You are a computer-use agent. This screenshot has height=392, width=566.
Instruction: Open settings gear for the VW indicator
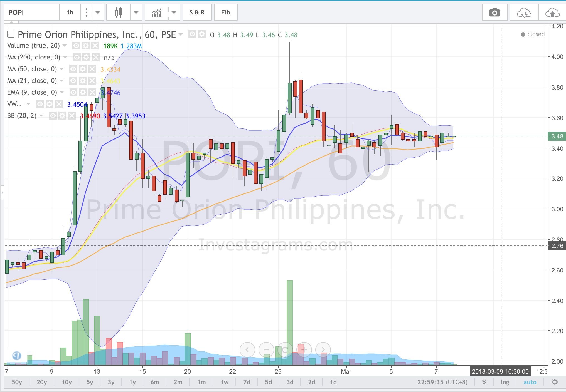click(x=50, y=104)
